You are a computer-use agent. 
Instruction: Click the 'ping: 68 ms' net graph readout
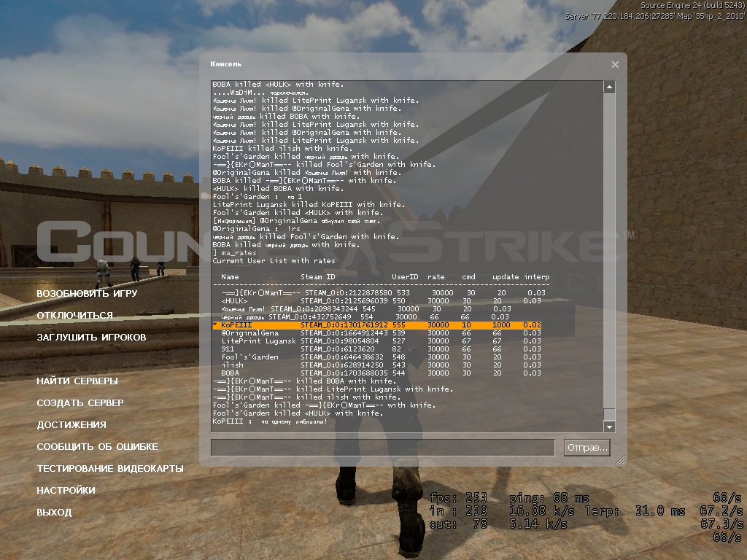coord(549,498)
